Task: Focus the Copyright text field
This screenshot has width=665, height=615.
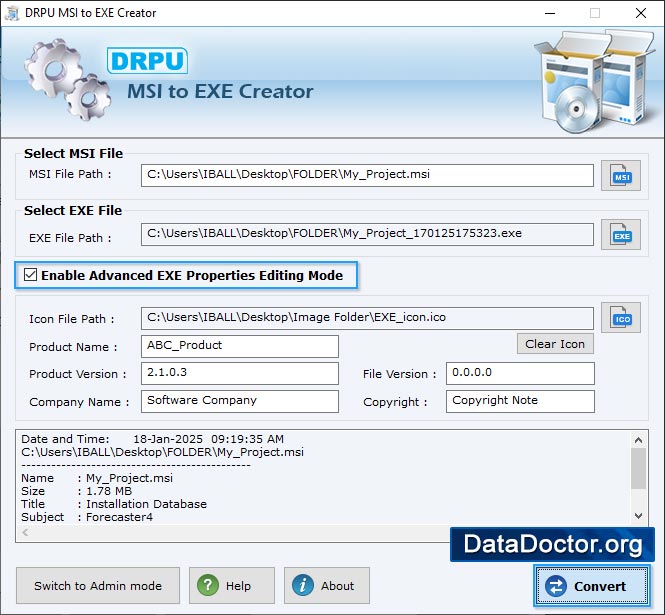Action: [520, 401]
